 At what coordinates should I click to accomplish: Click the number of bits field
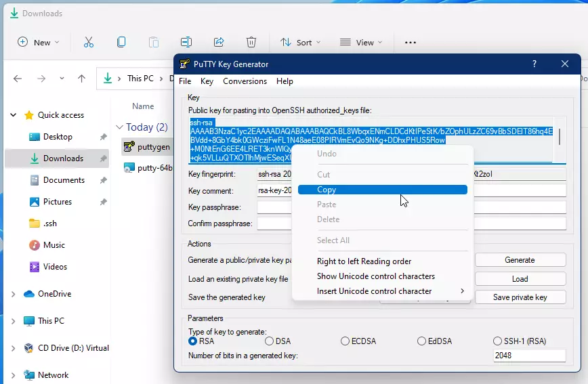click(x=529, y=356)
